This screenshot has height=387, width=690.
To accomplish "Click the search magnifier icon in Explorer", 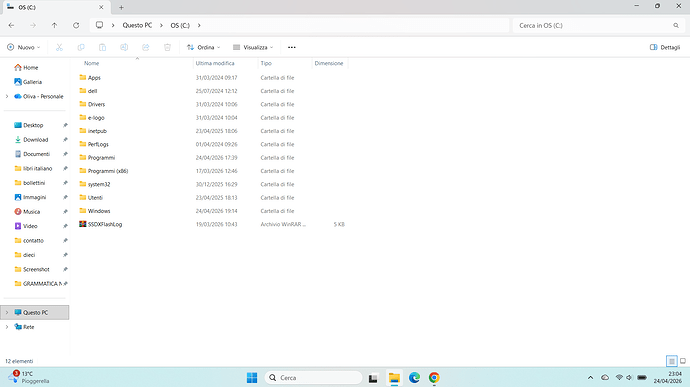I will (x=676, y=26).
